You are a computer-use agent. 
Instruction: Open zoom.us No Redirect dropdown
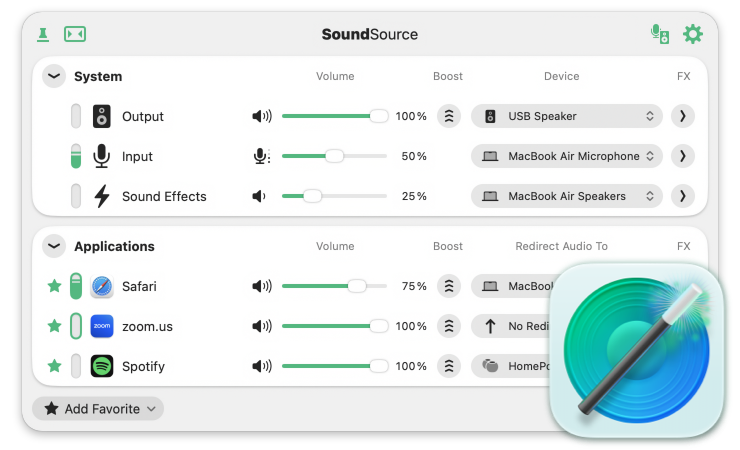coord(512,326)
